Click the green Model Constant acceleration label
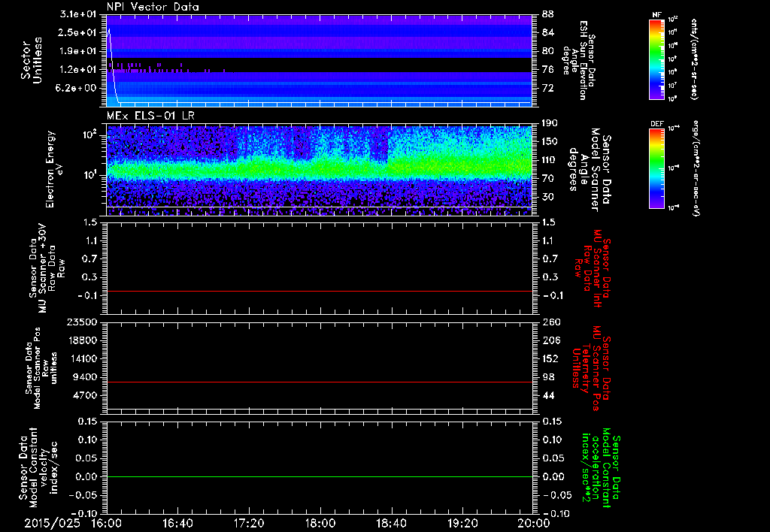770x532 pixels. (601, 468)
